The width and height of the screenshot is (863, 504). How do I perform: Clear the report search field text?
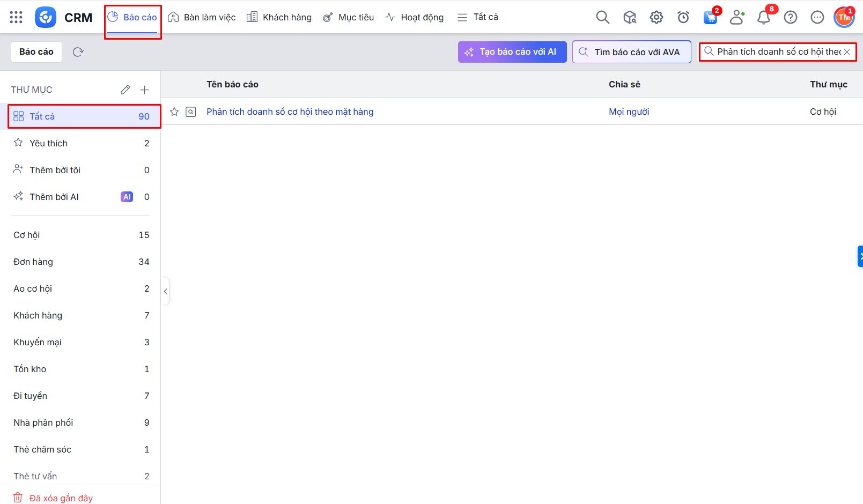[847, 52]
